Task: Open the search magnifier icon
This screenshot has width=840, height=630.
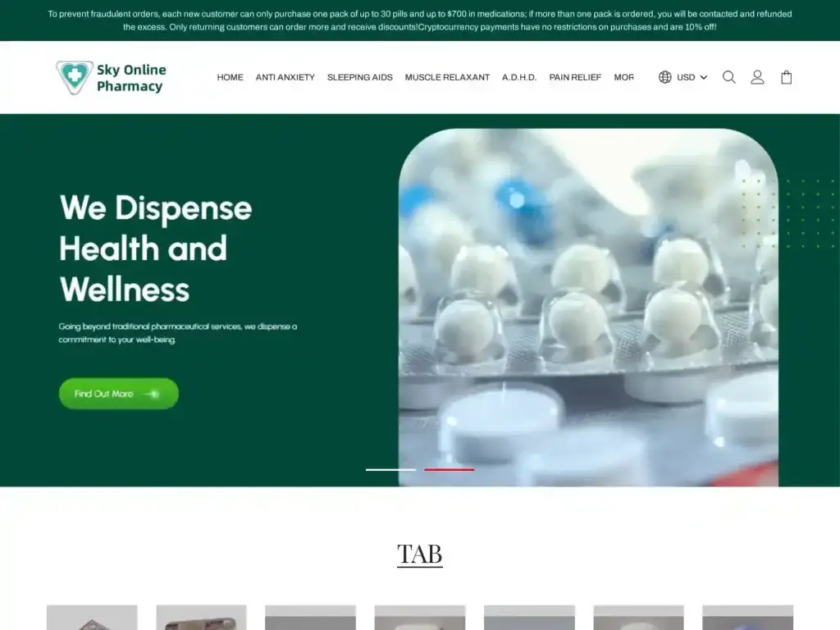Action: (728, 77)
